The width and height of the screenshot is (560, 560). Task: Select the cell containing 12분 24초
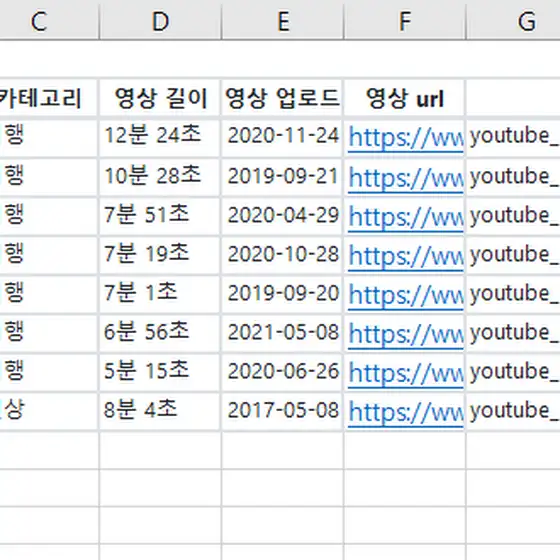click(x=160, y=138)
